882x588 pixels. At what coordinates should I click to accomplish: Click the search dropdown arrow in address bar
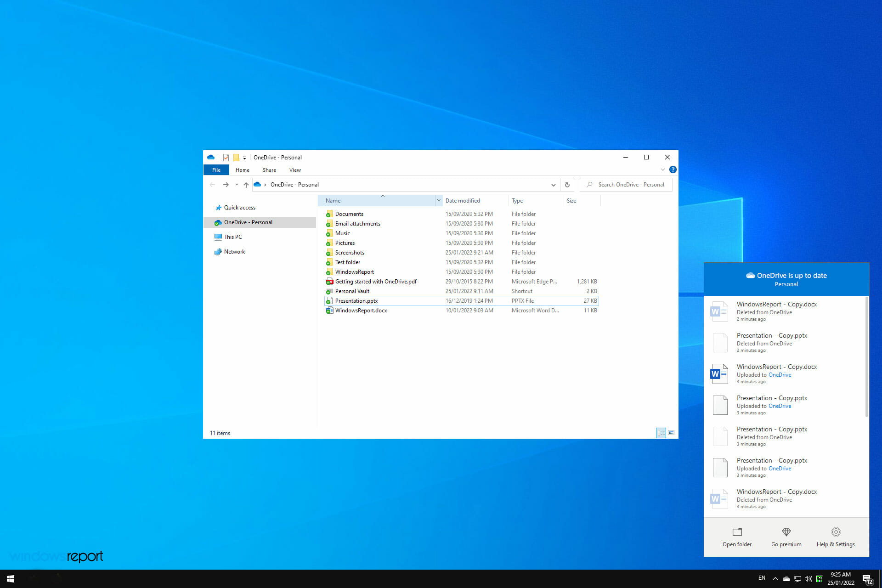tap(553, 184)
